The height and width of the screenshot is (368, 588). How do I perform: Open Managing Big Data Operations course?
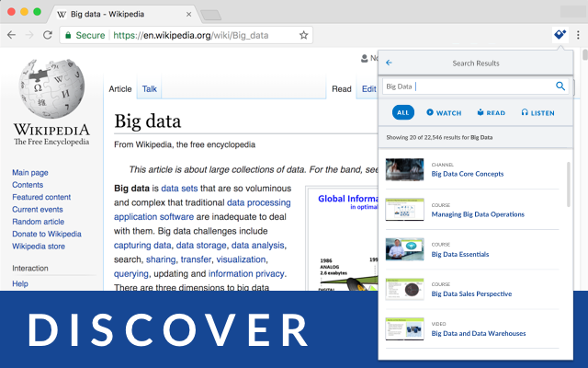point(478,214)
